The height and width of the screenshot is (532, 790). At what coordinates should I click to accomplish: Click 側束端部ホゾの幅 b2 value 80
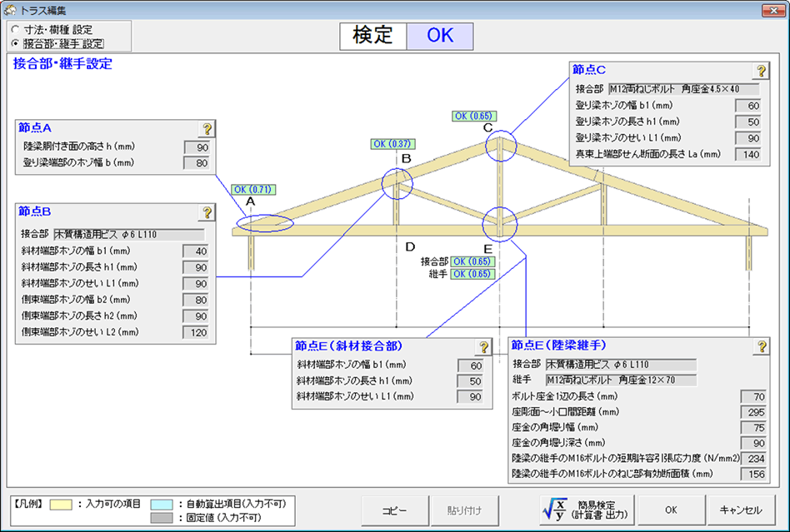click(196, 300)
